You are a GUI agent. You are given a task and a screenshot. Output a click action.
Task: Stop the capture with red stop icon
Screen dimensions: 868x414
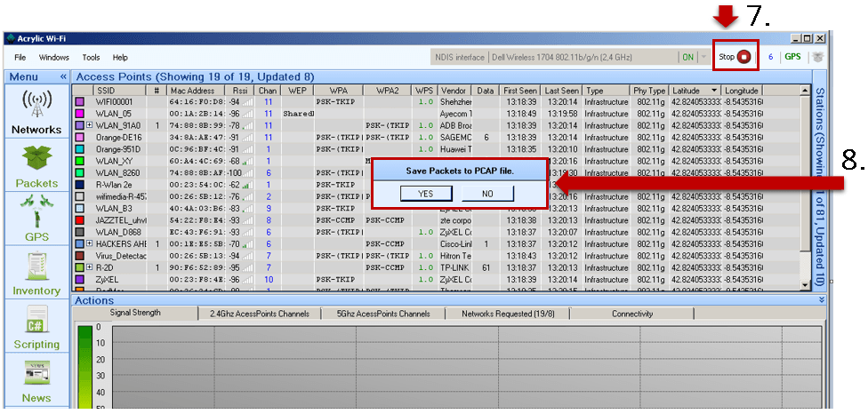point(744,56)
